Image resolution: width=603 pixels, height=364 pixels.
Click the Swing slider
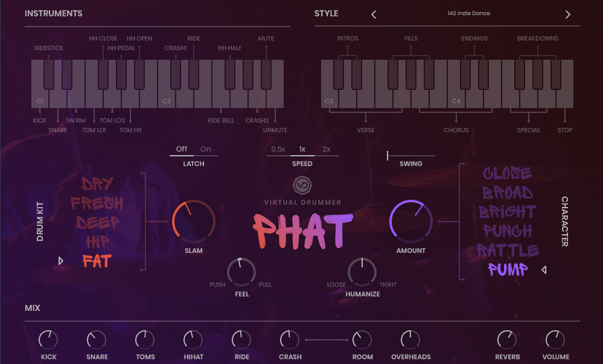[x=410, y=156]
